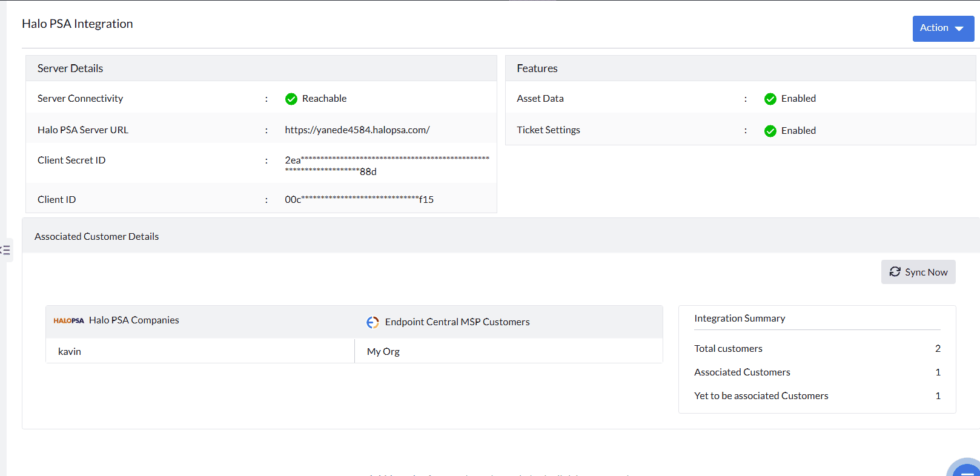Click the sidebar collapse icon at left edge
Screen dimensions: 980x476
click(5, 250)
